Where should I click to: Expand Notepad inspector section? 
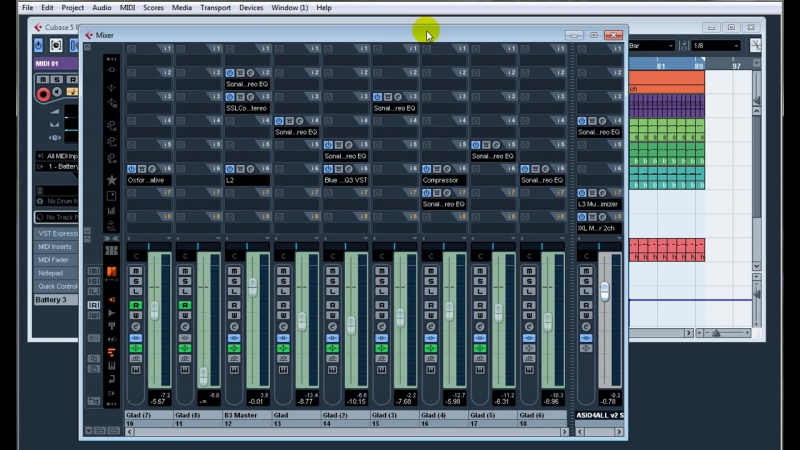click(x=55, y=273)
